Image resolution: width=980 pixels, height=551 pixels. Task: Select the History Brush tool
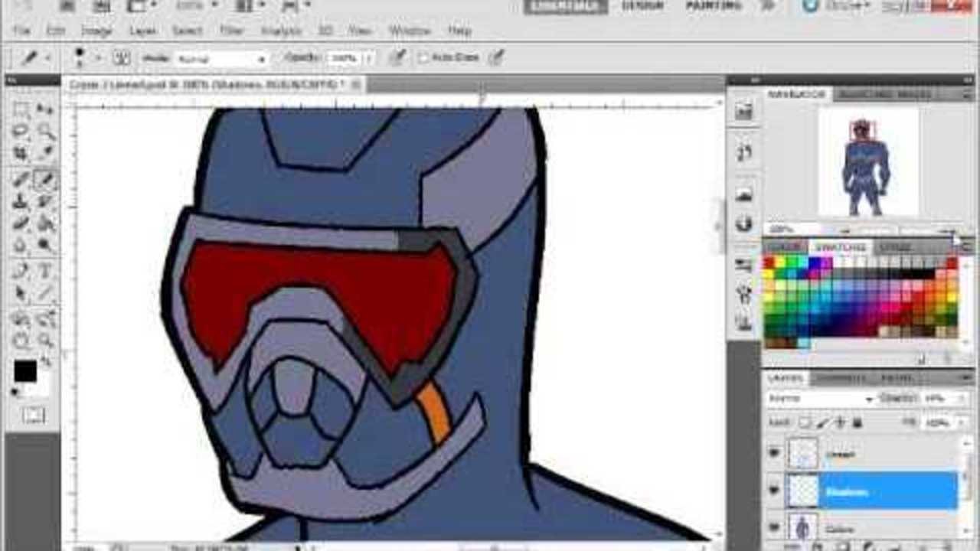[46, 201]
